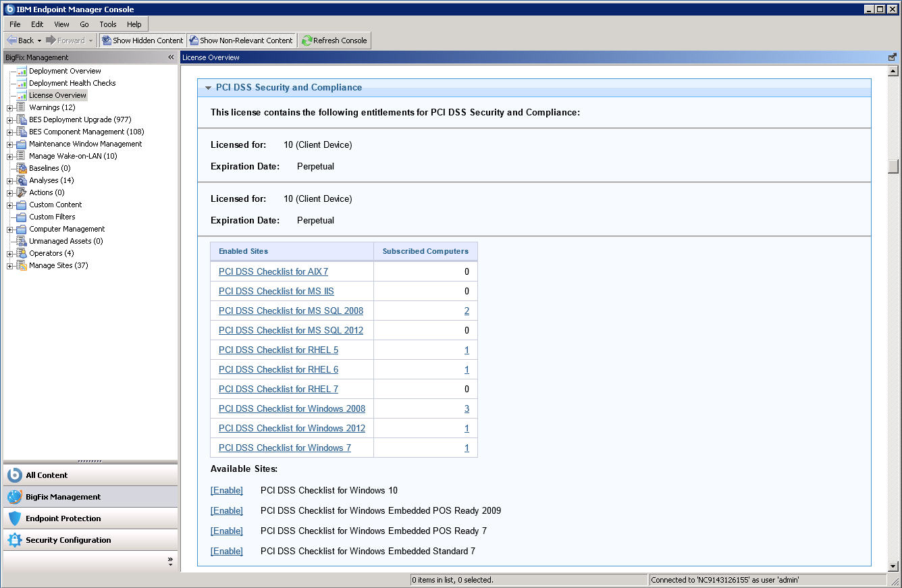Collapse the PCI DSS Security and Compliance section
This screenshot has width=902, height=588.
(209, 88)
